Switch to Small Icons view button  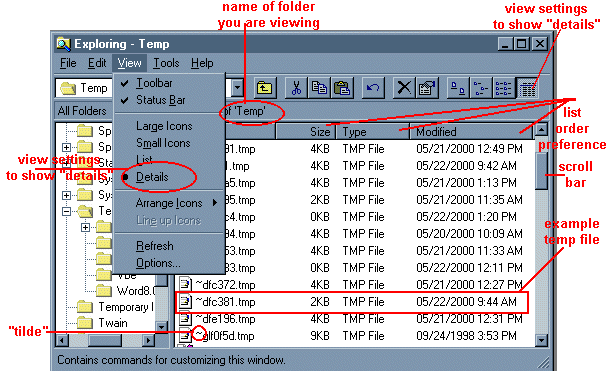tap(481, 88)
